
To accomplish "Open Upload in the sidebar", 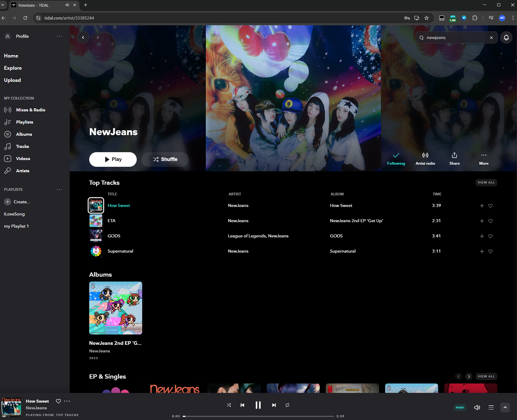I will 12,80.
